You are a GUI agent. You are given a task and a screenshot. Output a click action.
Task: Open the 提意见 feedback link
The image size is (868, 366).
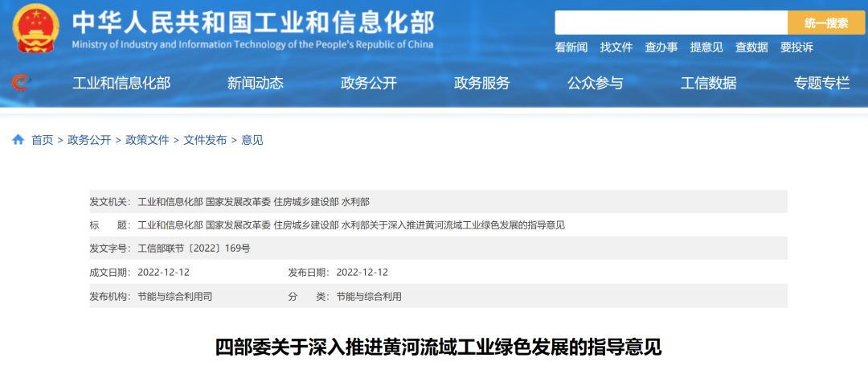pos(706,47)
